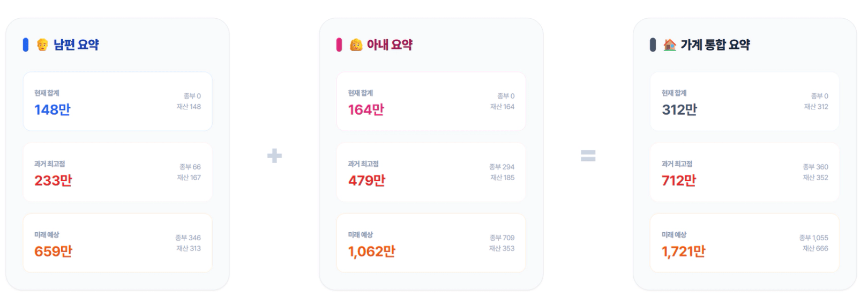Open husband's 과거 최고점 233만 card
868x303 pixels.
point(117,172)
